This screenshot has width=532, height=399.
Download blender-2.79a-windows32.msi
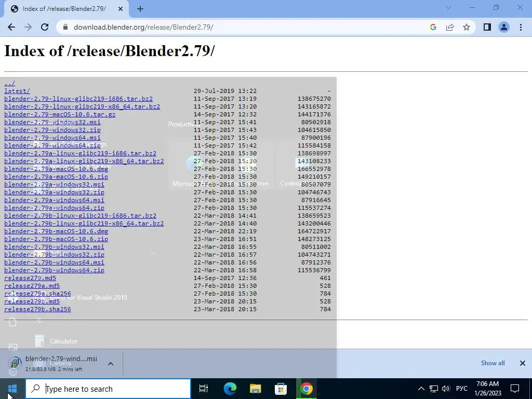(54, 184)
